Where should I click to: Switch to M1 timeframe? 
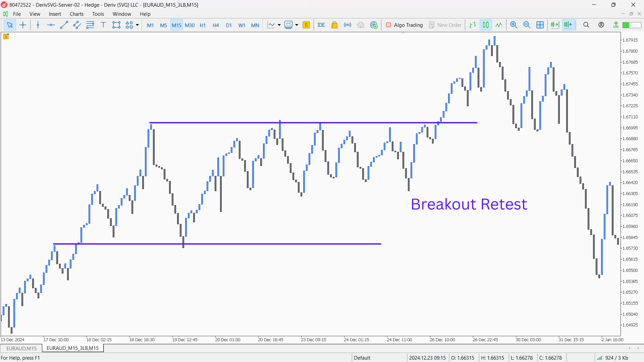tap(150, 25)
